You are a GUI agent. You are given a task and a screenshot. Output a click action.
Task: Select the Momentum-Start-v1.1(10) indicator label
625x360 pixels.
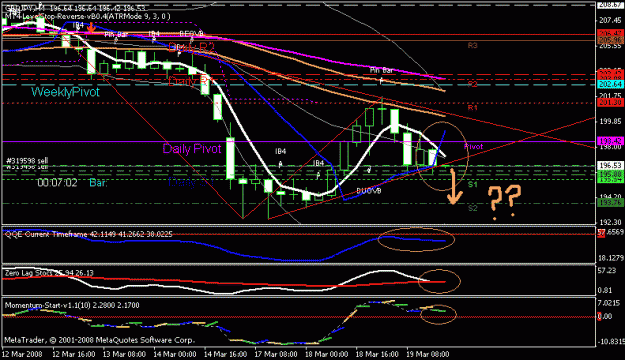(x=72, y=305)
